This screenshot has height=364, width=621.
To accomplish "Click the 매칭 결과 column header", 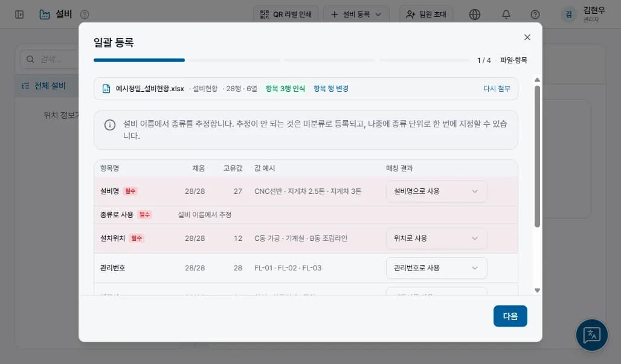I will (399, 168).
